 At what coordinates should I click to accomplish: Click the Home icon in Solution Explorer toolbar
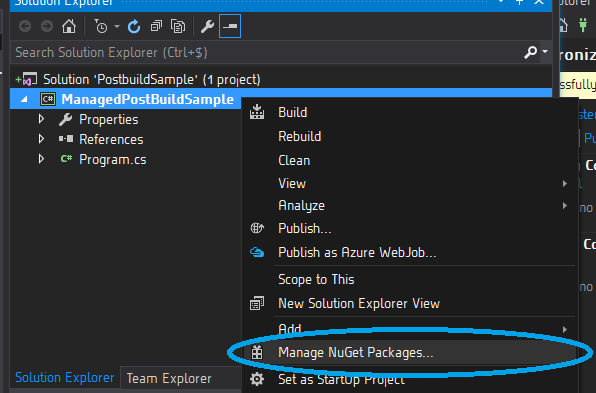coord(69,27)
